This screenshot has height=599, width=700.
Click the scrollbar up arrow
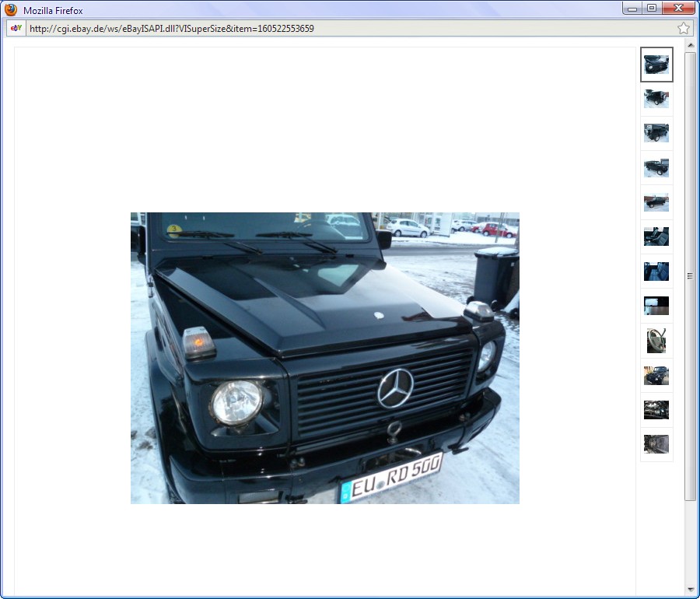pos(690,46)
